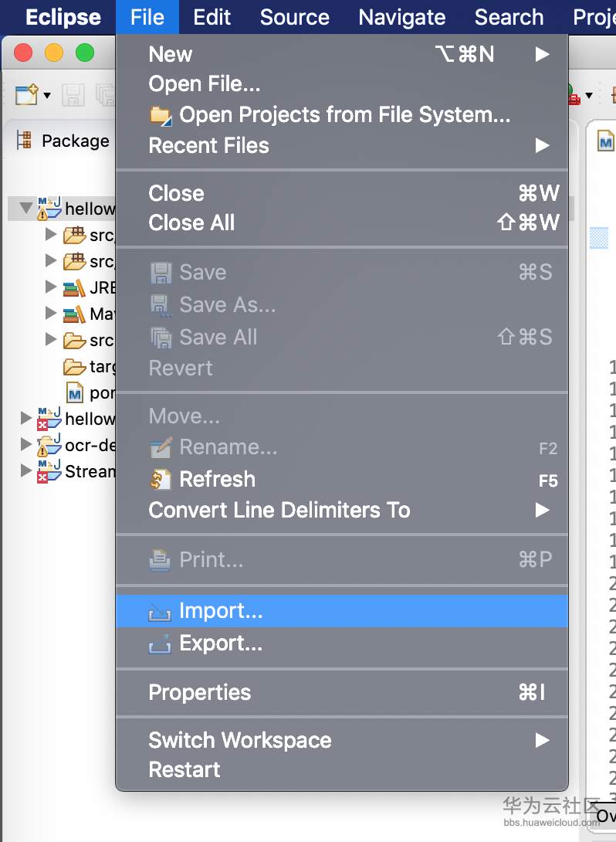Open the Edit menu
This screenshot has height=842, width=616.
(212, 17)
